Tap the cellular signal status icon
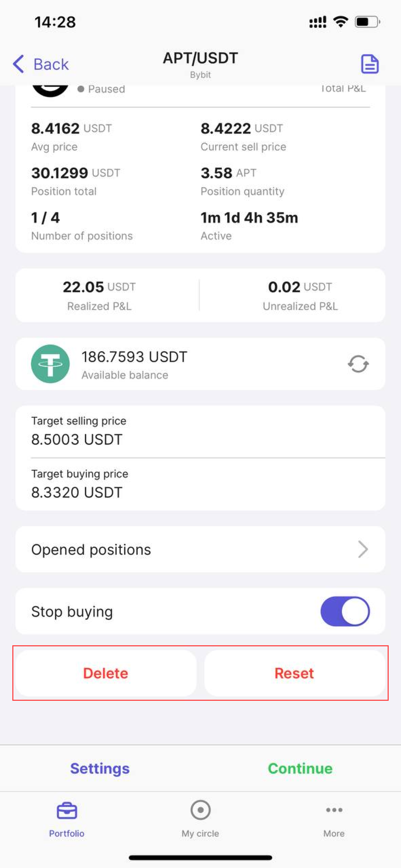Screen dimensions: 401x868 point(318,22)
